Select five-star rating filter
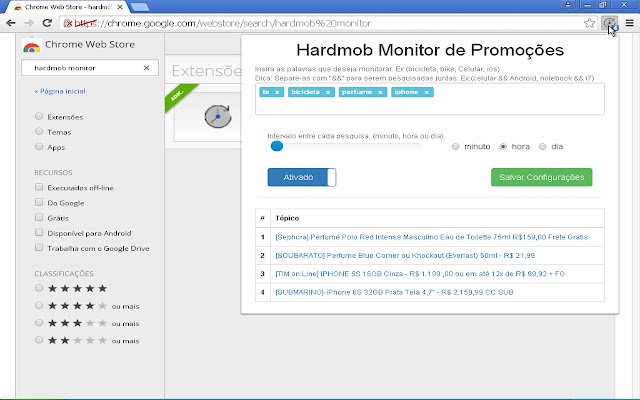Image resolution: width=640 pixels, height=400 pixels. pos(39,288)
